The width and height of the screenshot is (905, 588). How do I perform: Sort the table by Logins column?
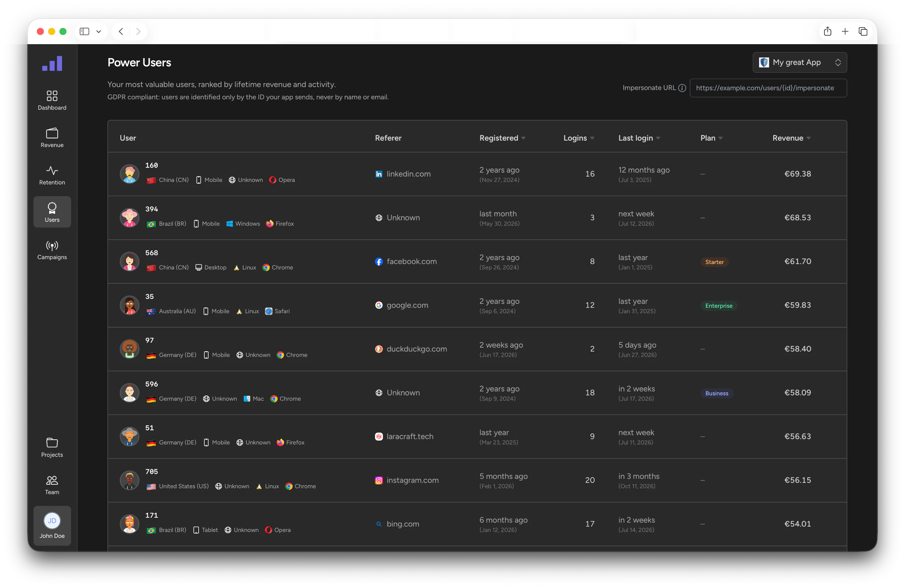click(579, 139)
